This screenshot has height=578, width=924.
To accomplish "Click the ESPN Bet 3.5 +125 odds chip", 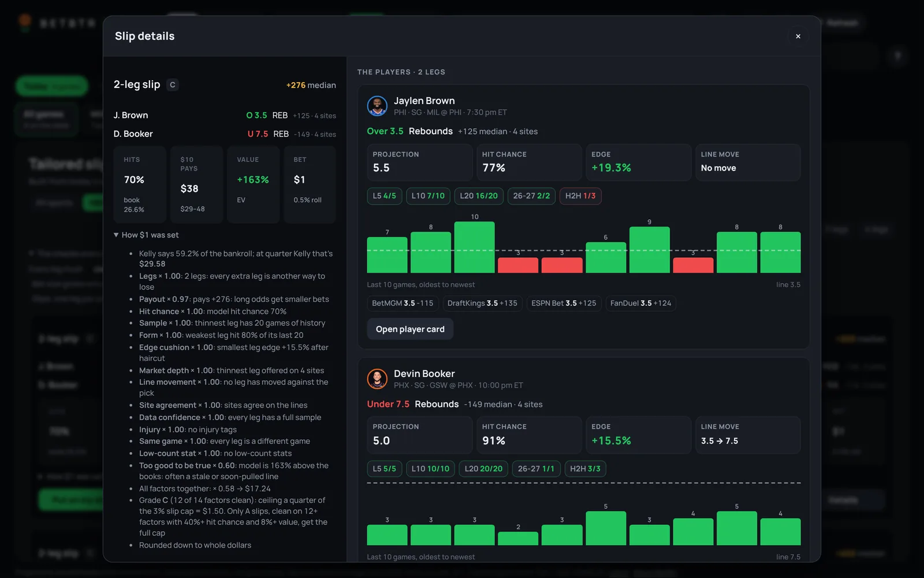I will click(x=564, y=303).
